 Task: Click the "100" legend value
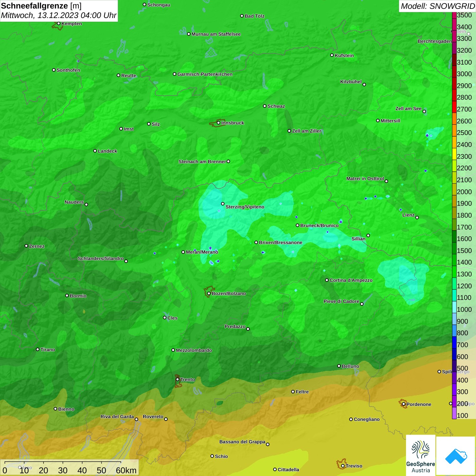[462, 415]
